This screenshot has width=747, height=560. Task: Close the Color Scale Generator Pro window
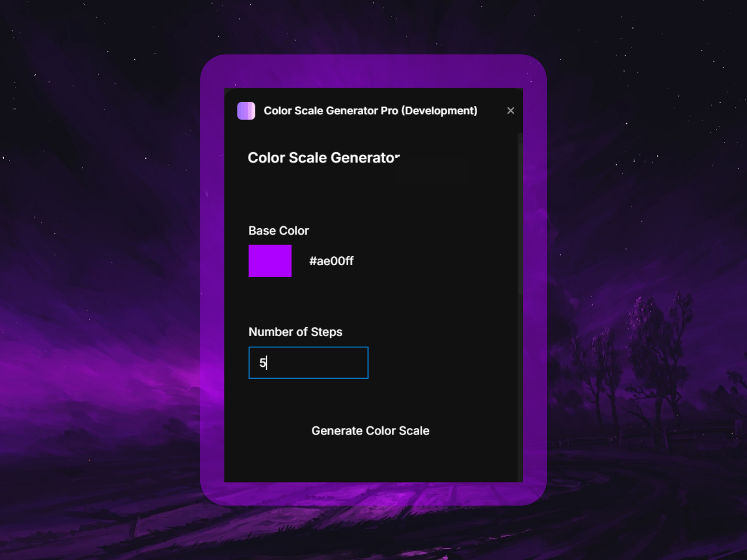coord(510,111)
